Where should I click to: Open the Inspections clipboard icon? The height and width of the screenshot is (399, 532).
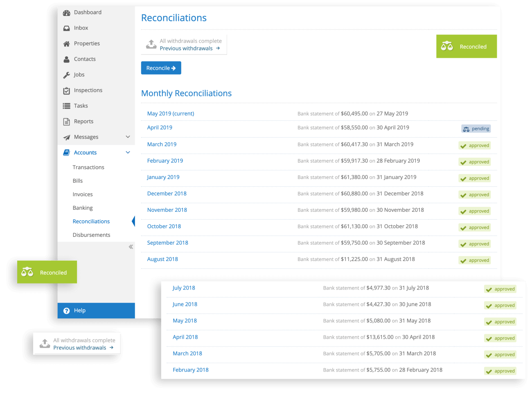(66, 91)
